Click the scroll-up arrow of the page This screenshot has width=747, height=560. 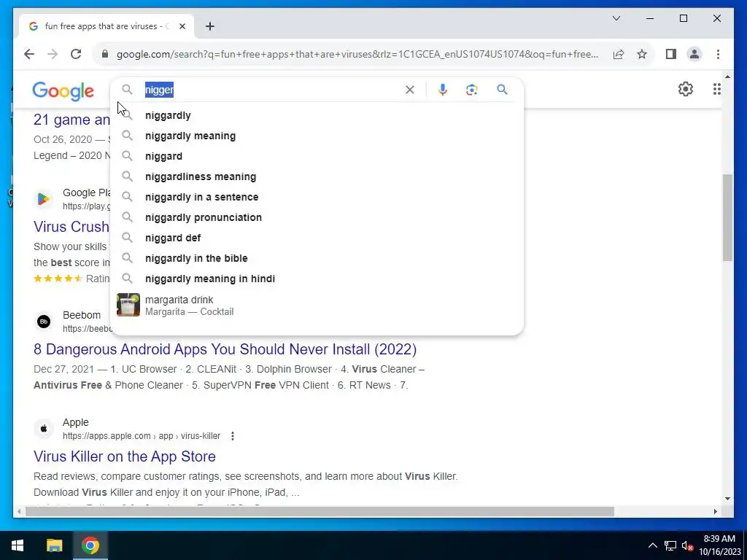(x=727, y=76)
